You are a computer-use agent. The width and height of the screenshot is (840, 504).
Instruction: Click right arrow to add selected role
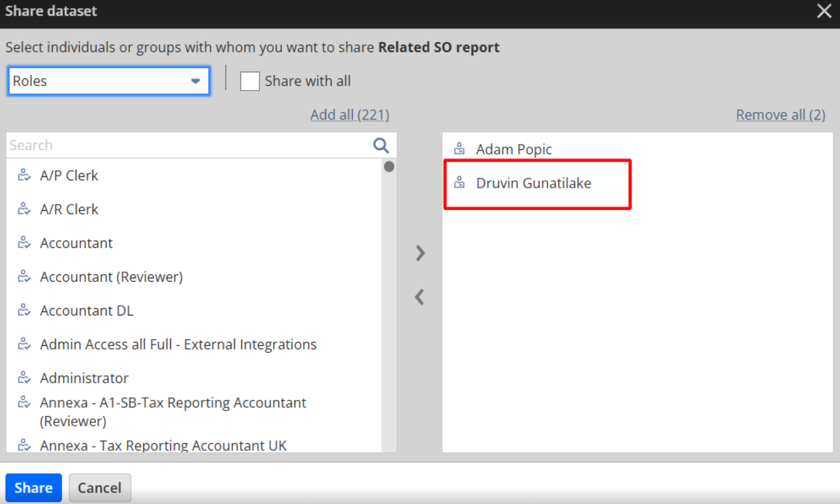point(420,253)
